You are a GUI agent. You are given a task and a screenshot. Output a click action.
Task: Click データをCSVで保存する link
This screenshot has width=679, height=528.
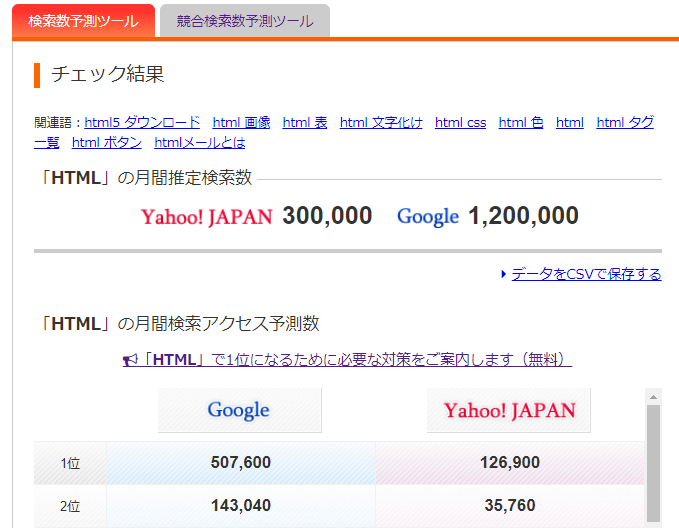coord(586,274)
